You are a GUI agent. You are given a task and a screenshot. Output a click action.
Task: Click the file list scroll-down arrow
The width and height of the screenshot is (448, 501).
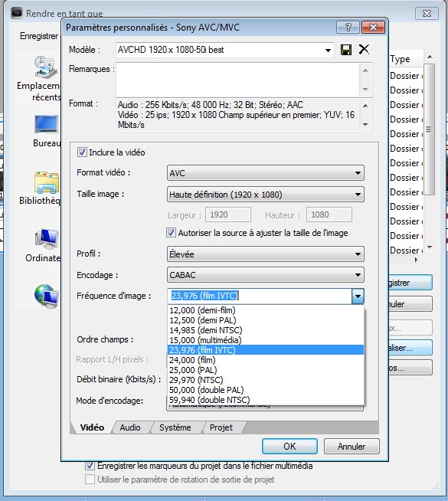(x=430, y=247)
